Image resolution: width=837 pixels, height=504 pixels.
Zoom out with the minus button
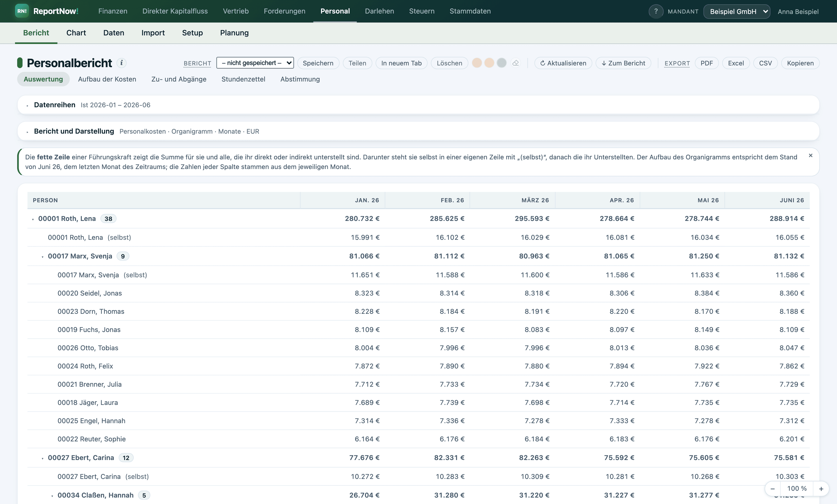(773, 488)
